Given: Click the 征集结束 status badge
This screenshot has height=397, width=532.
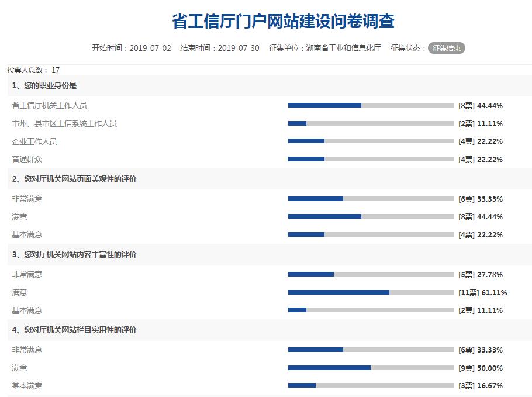Looking at the screenshot, I should pos(446,48).
